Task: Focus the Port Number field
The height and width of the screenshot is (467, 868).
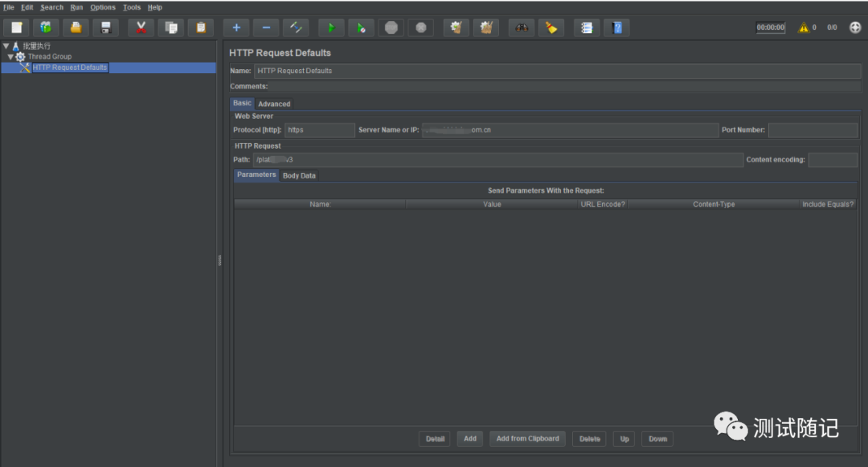Action: click(813, 130)
